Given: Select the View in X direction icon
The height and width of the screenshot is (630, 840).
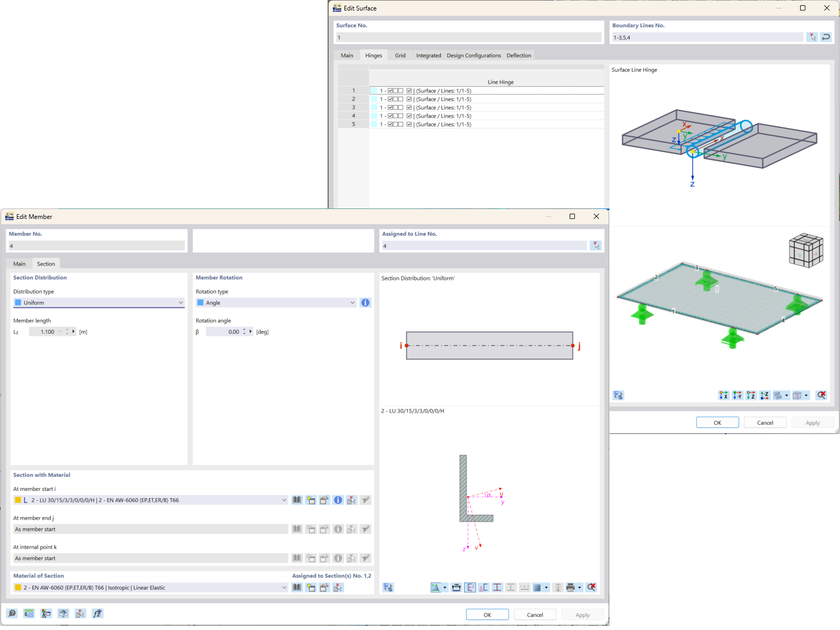Looking at the screenshot, I should point(724,396).
